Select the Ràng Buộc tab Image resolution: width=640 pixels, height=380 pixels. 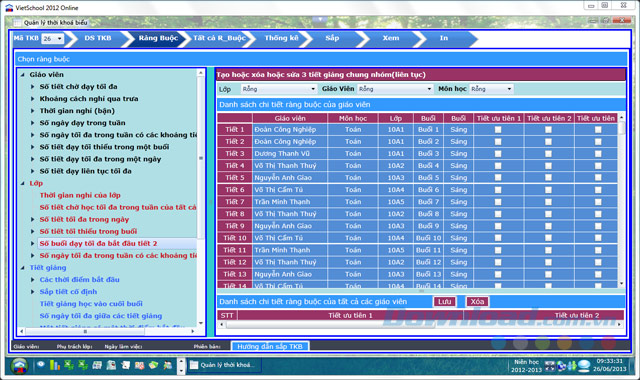pos(158,38)
